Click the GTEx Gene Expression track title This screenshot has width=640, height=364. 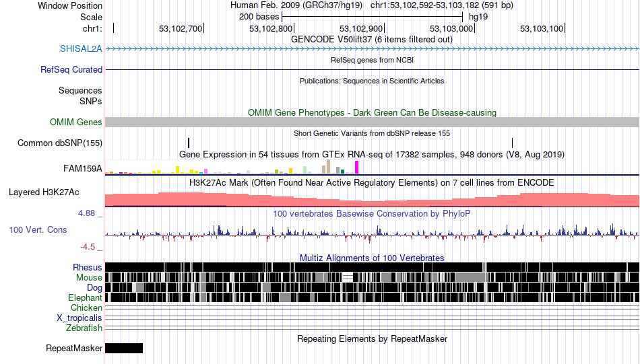pos(372,155)
